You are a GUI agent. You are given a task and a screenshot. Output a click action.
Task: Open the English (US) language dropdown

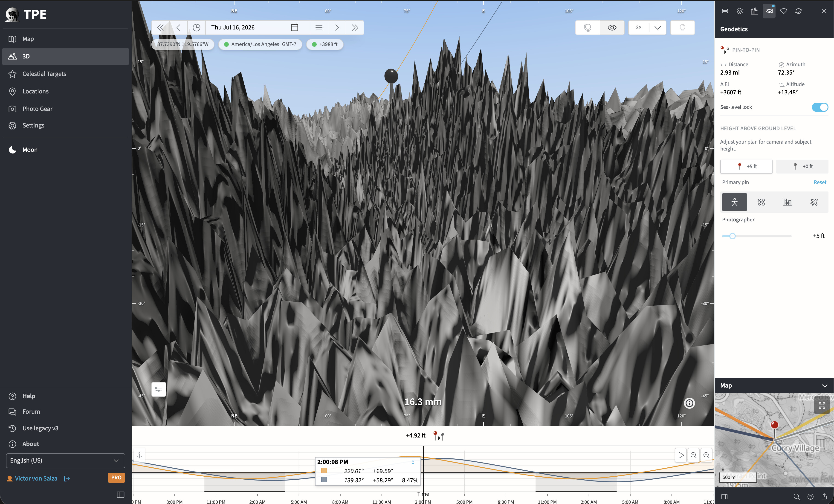[65, 460]
